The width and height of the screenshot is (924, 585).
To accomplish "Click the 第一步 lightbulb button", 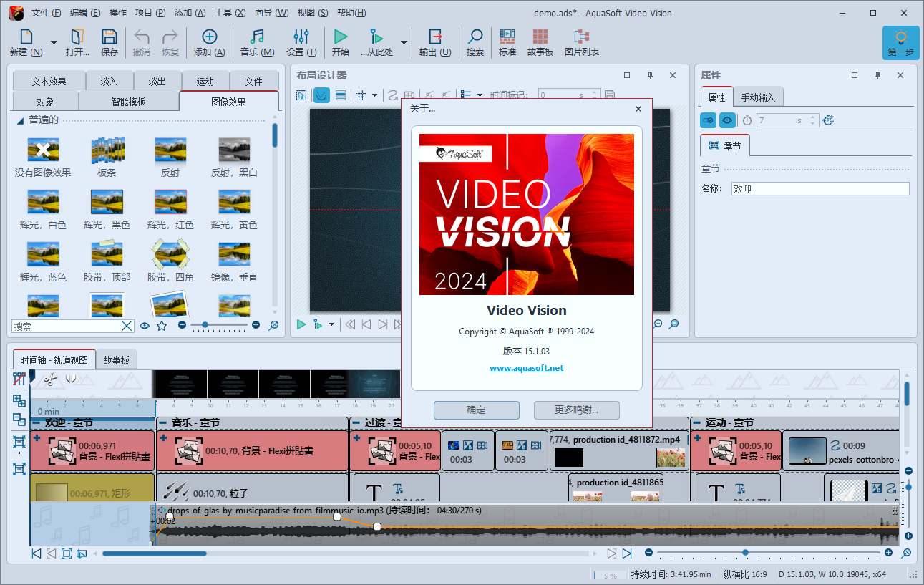I will [x=901, y=42].
